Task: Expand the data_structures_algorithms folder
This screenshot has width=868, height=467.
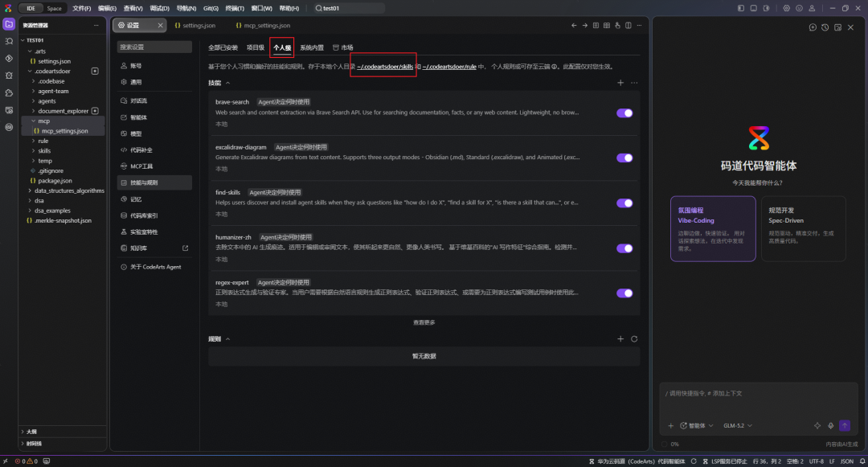Action: pos(68,190)
